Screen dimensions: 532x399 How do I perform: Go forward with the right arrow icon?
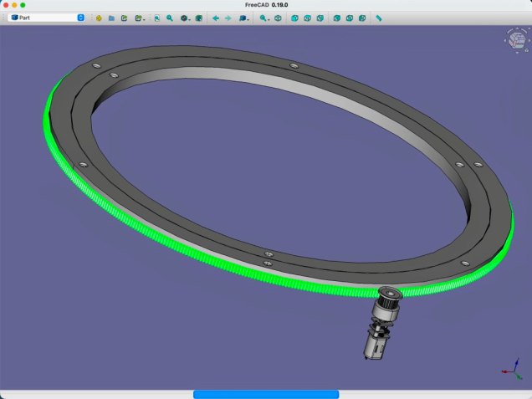pos(228,17)
